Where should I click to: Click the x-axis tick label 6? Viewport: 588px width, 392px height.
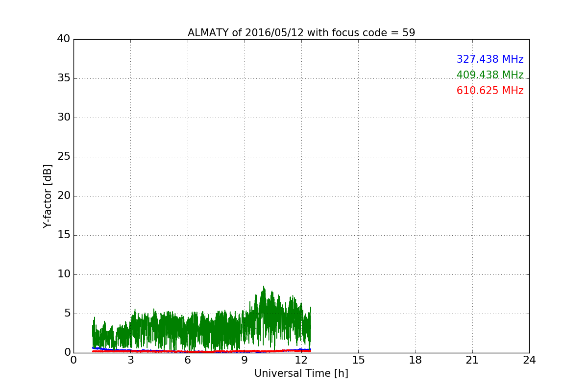pos(187,360)
